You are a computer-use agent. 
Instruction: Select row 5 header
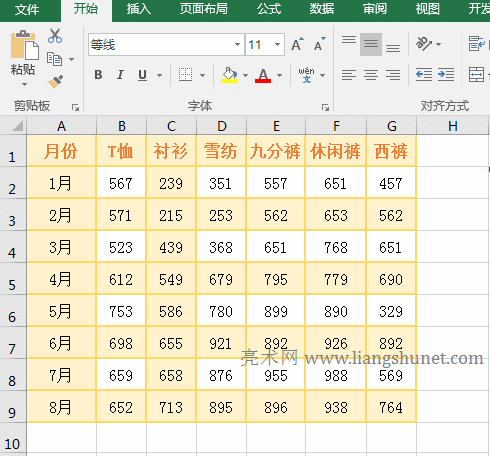click(x=13, y=279)
